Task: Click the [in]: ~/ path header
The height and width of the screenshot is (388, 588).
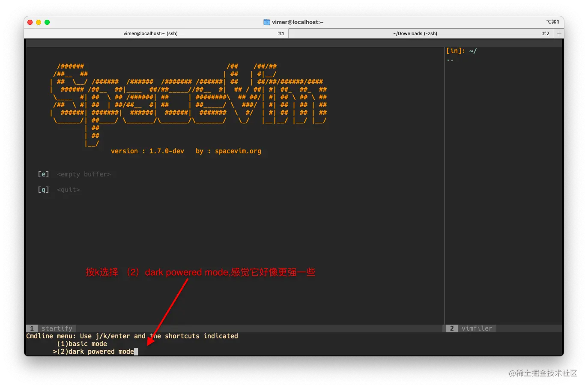Action: (461, 51)
